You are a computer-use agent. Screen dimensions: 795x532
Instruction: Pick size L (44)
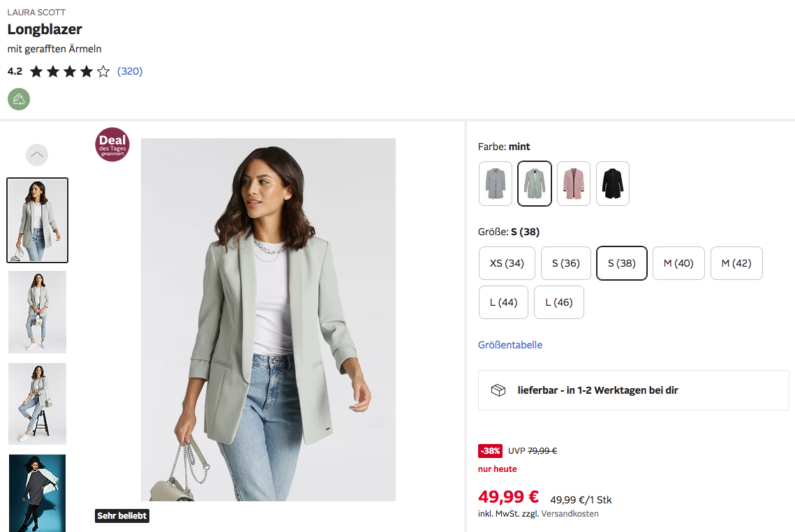pyautogui.click(x=503, y=302)
